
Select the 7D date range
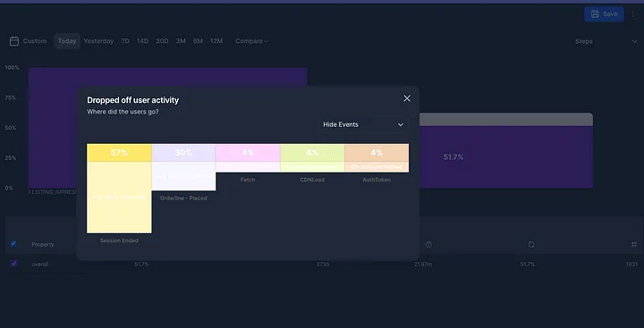pyautogui.click(x=125, y=41)
